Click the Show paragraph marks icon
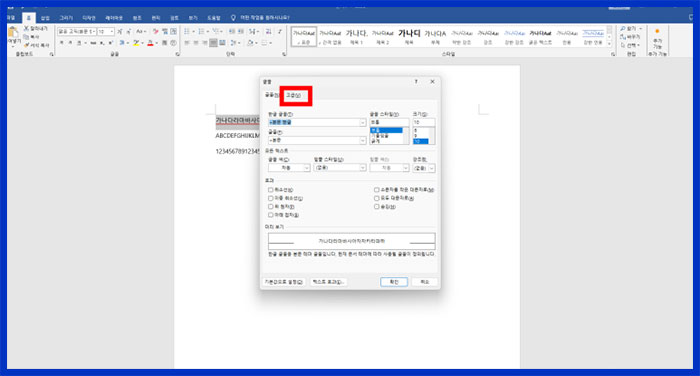Image resolution: width=700 pixels, height=376 pixels. click(x=279, y=32)
